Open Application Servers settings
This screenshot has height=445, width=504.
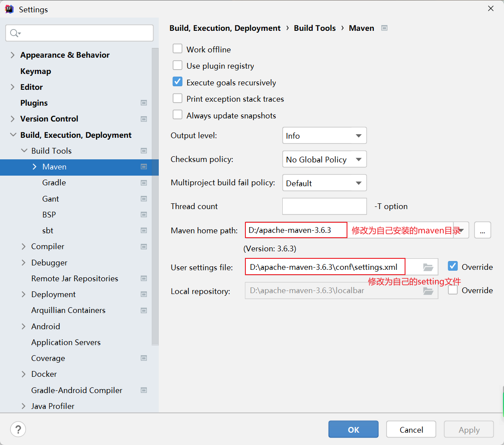tap(66, 342)
